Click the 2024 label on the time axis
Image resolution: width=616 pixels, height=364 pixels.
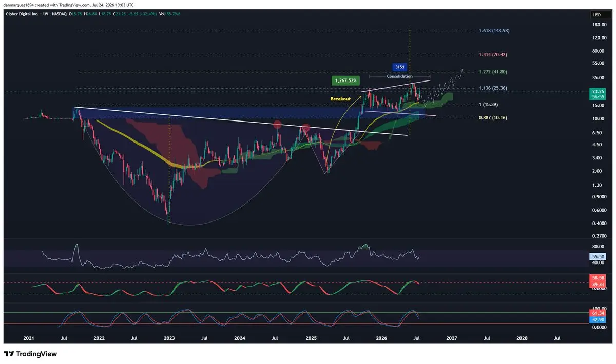(240, 338)
